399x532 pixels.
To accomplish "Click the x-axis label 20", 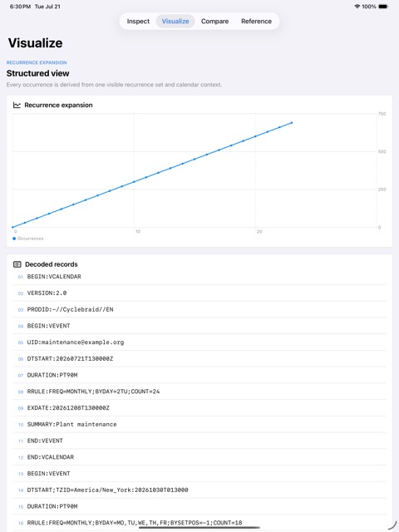I will [x=259, y=231].
